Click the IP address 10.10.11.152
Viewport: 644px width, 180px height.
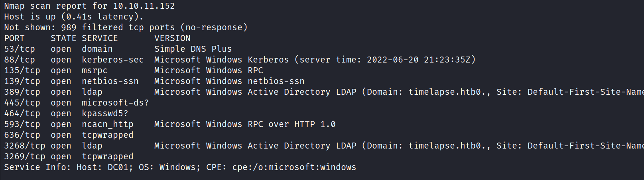pyautogui.click(x=144, y=6)
